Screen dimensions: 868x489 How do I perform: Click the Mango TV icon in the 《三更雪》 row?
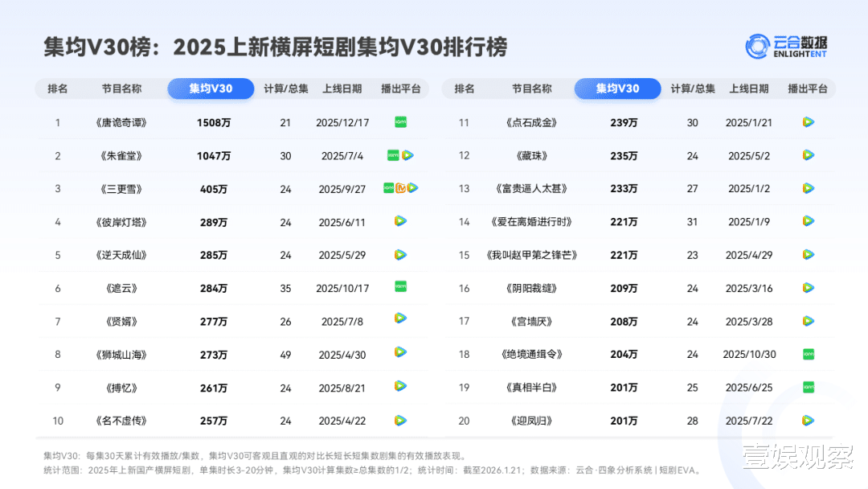click(400, 188)
